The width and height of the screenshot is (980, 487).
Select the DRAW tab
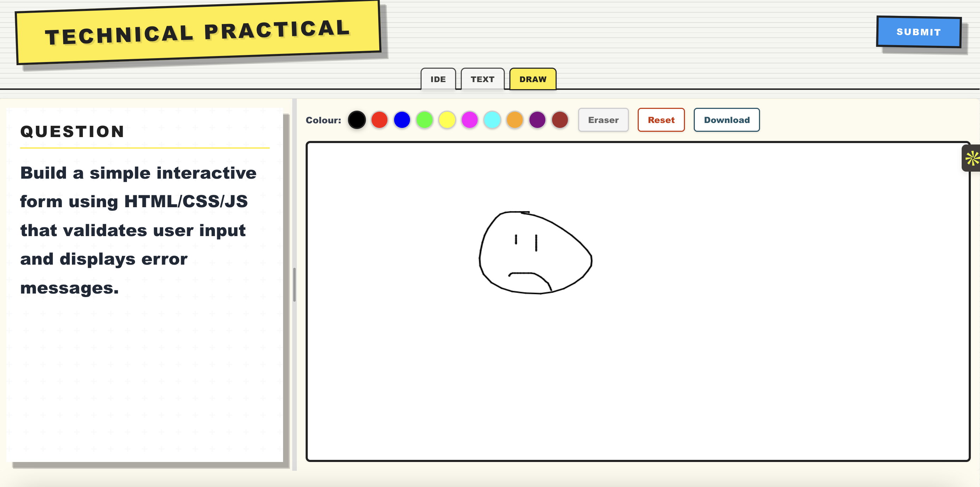pos(533,79)
